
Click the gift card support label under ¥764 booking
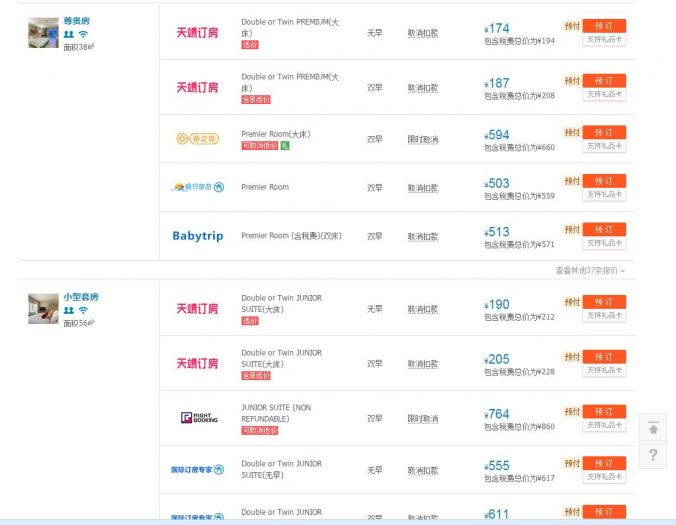click(x=604, y=425)
